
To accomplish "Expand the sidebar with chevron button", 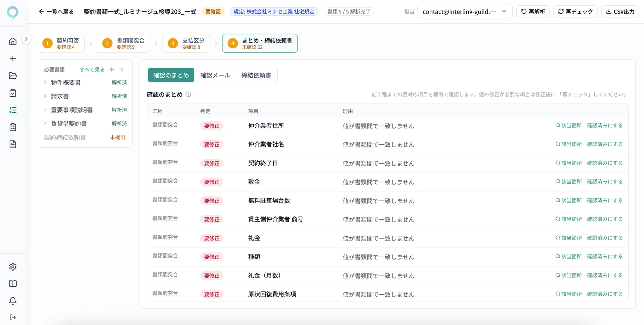I will [x=26, y=39].
